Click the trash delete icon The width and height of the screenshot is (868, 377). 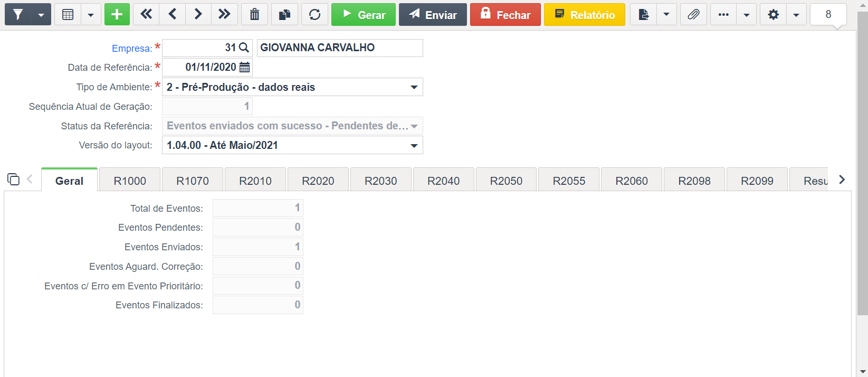[254, 14]
